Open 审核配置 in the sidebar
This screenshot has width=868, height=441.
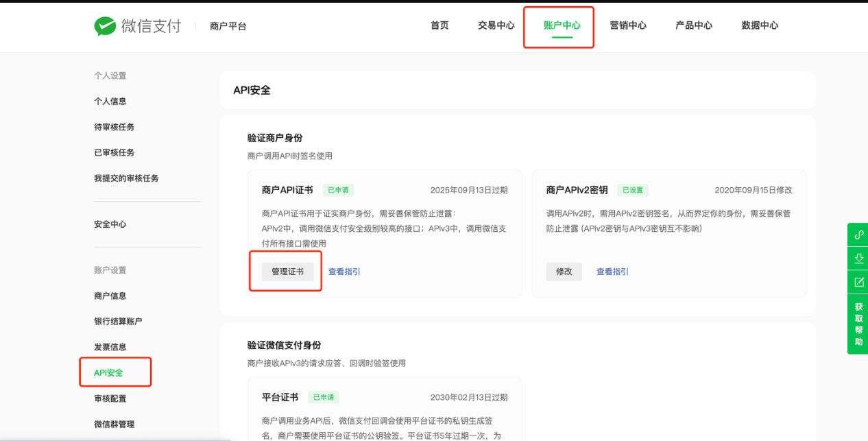pos(110,398)
